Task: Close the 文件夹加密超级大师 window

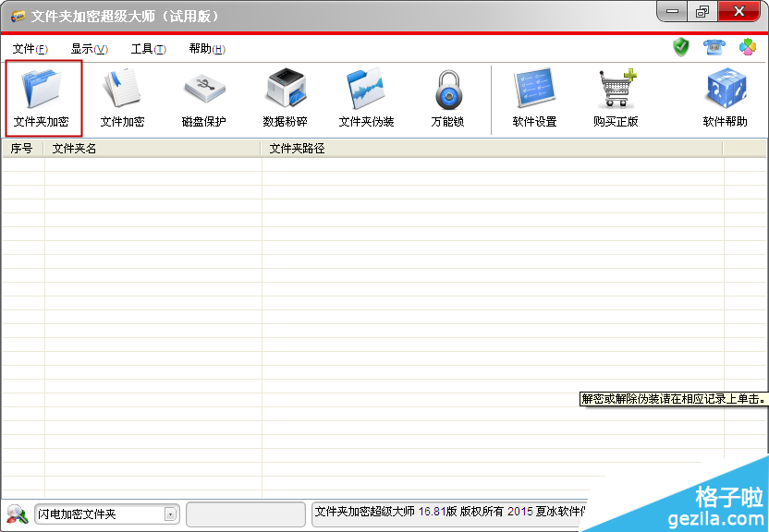Action: click(739, 12)
